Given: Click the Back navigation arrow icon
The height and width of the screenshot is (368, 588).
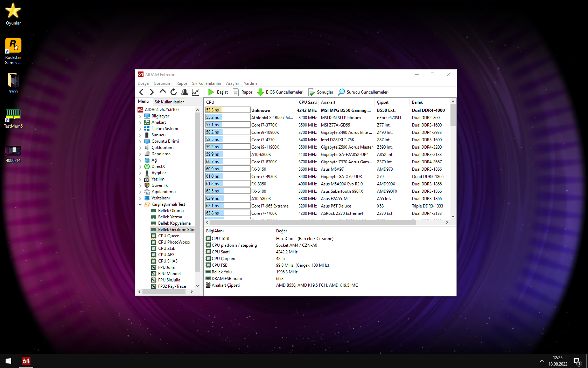Looking at the screenshot, I should point(141,92).
